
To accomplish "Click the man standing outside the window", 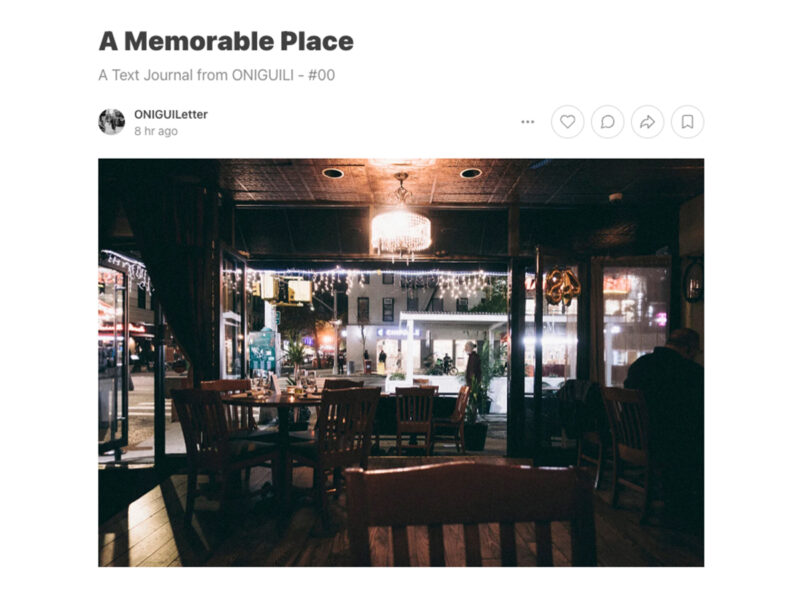I will pyautogui.click(x=472, y=365).
